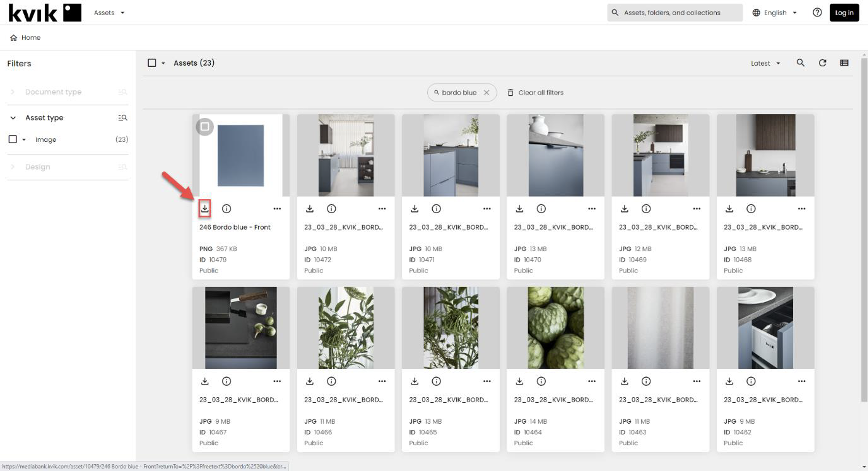Tick the select all assets checkbox
This screenshot has width=868, height=471.
pyautogui.click(x=152, y=63)
